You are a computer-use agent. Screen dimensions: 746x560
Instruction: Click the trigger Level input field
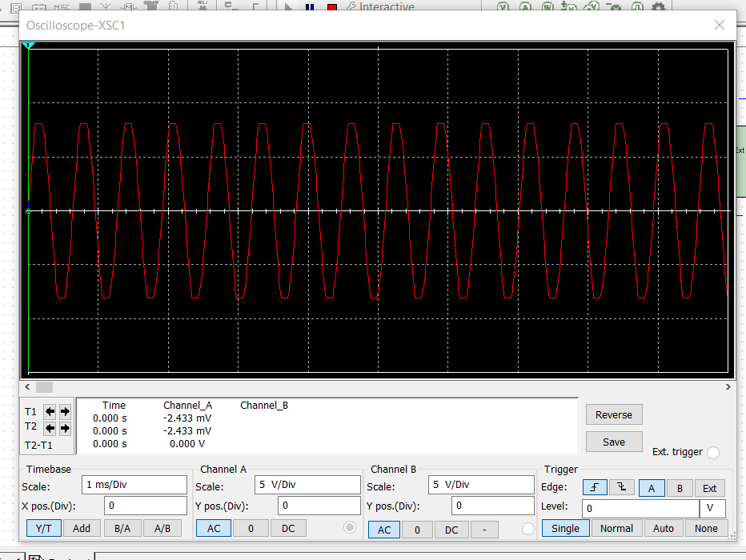click(640, 508)
